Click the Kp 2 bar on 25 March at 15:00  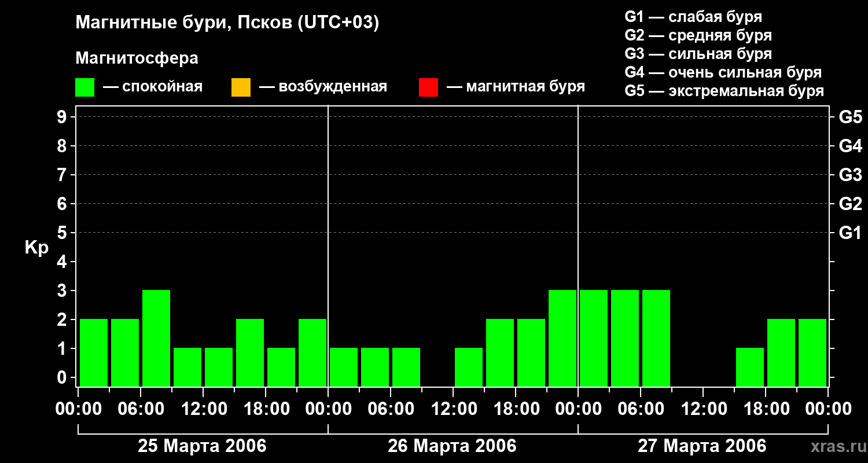click(x=250, y=352)
